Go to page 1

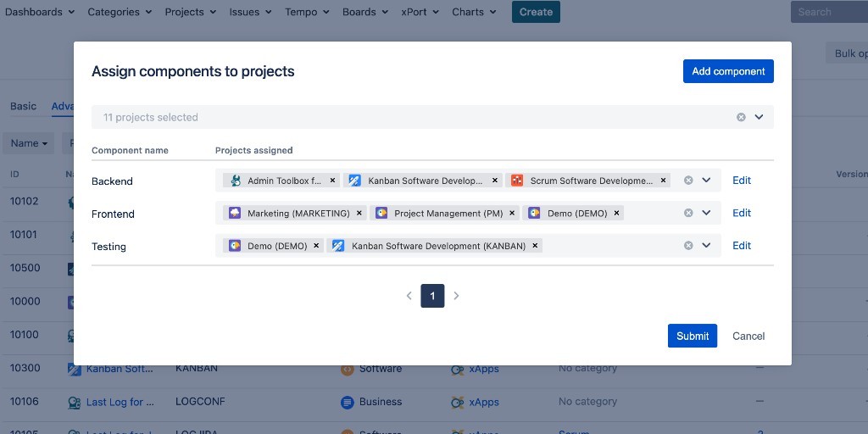[432, 296]
